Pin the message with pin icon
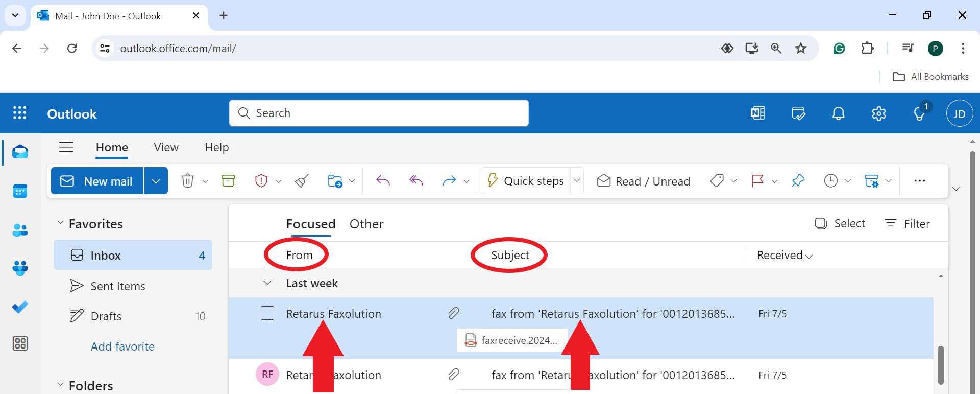 point(798,181)
